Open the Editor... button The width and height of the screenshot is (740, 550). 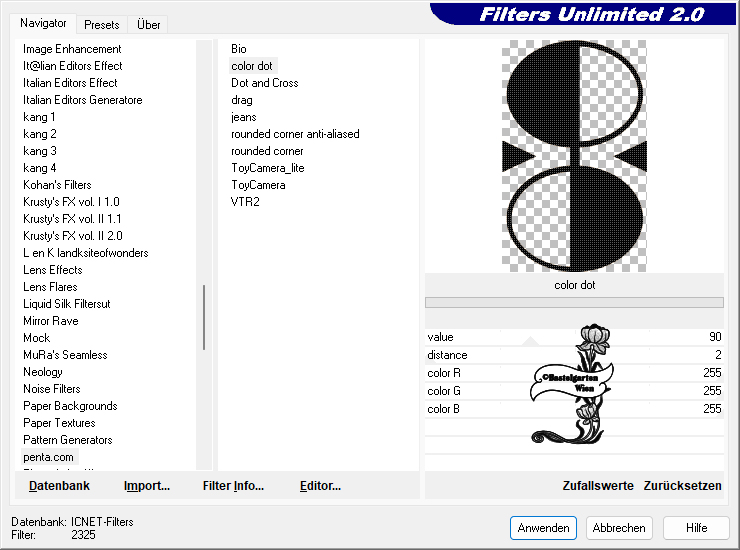point(320,486)
